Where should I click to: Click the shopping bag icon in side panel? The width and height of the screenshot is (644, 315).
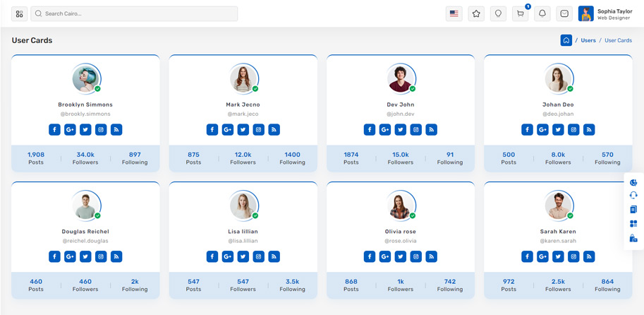633,238
